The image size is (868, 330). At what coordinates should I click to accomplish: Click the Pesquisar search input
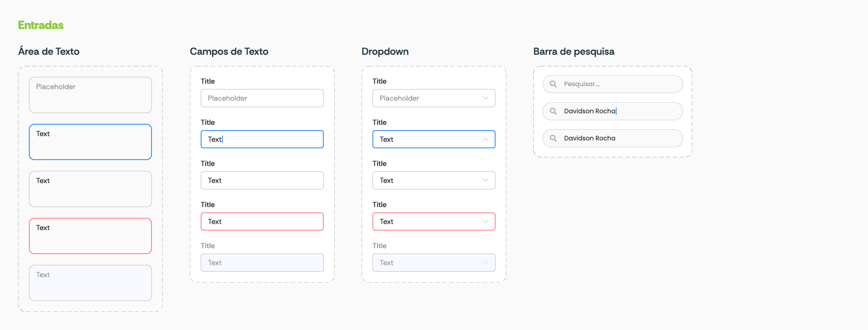point(619,84)
